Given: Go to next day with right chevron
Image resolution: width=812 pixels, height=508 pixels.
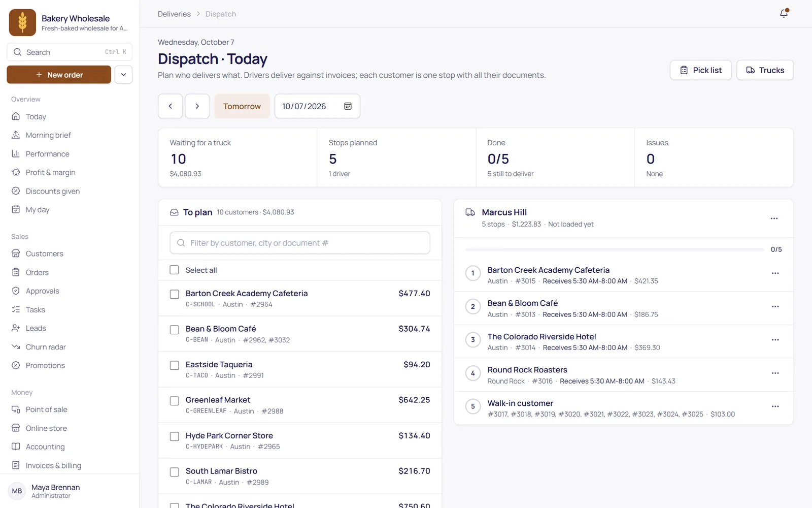Looking at the screenshot, I should [x=197, y=106].
